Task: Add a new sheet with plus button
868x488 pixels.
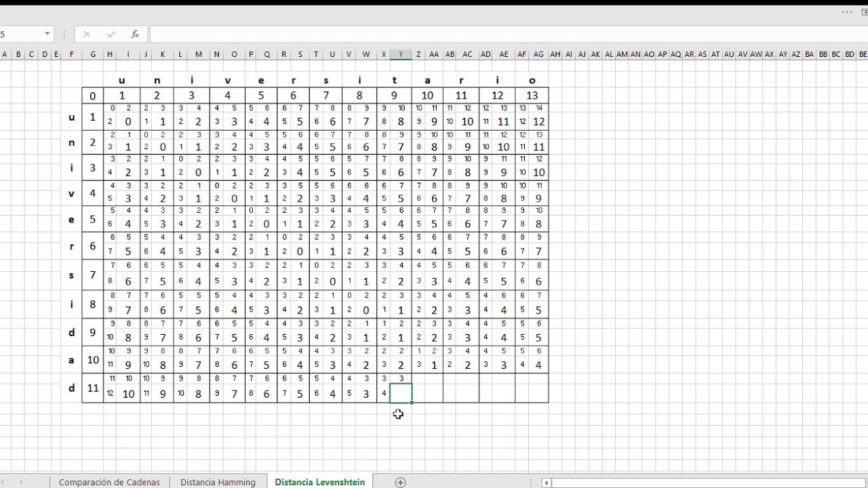Action: pos(401,483)
